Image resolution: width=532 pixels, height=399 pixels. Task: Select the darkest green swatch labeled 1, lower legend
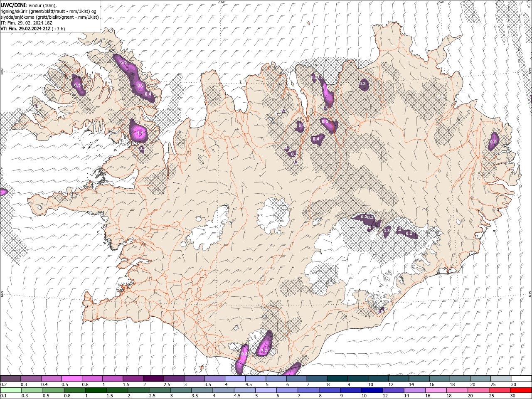pyautogui.click(x=96, y=390)
